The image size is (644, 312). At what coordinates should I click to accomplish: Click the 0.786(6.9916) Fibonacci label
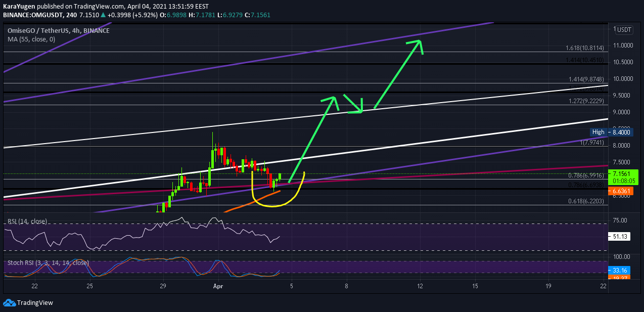pos(586,175)
